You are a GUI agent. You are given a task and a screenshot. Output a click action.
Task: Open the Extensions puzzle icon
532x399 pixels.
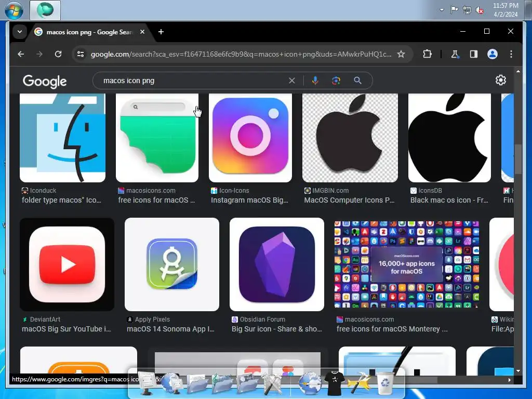tap(427, 54)
